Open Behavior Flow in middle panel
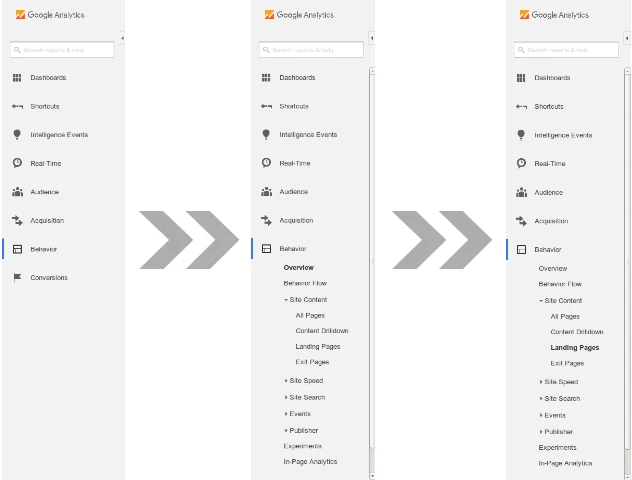Image resolution: width=632 pixels, height=480 pixels. click(x=305, y=283)
